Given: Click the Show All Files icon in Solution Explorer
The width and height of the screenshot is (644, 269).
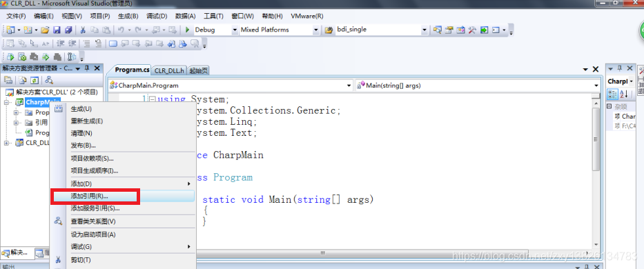Looking at the screenshot, I should click(x=23, y=80).
